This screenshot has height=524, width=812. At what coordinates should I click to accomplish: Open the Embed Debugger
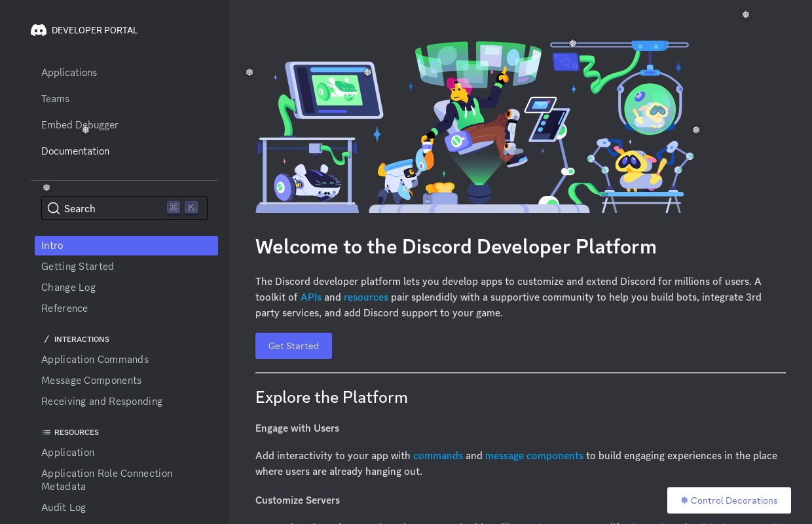(x=80, y=125)
